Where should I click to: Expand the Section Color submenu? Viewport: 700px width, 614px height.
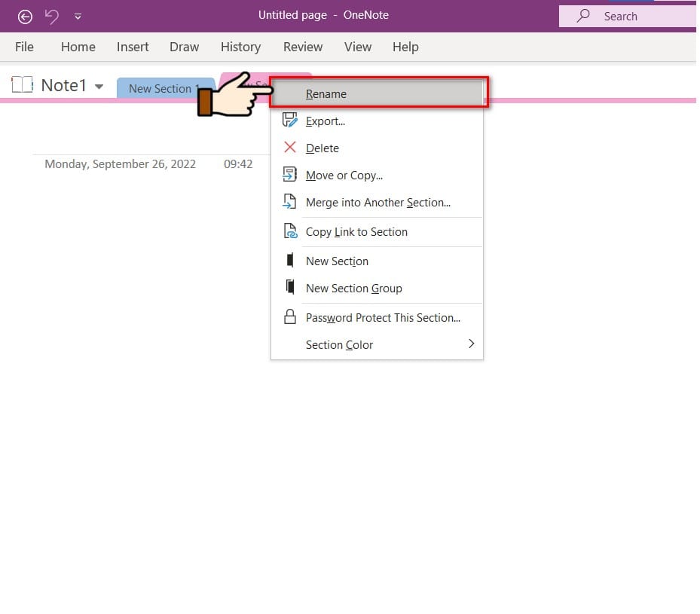point(471,344)
